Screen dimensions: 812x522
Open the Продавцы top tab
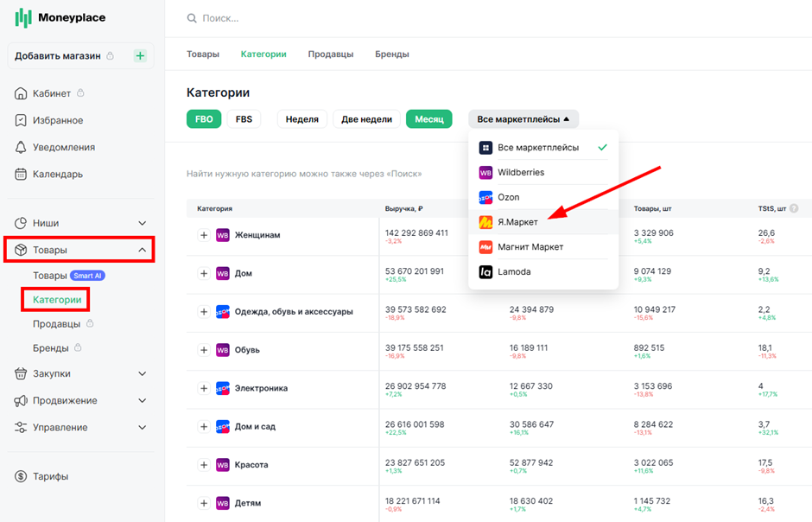tap(331, 54)
